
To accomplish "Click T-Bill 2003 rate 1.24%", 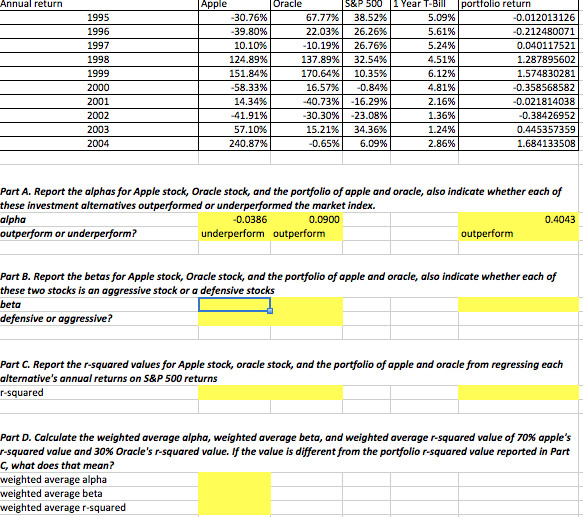I will 424,129.
